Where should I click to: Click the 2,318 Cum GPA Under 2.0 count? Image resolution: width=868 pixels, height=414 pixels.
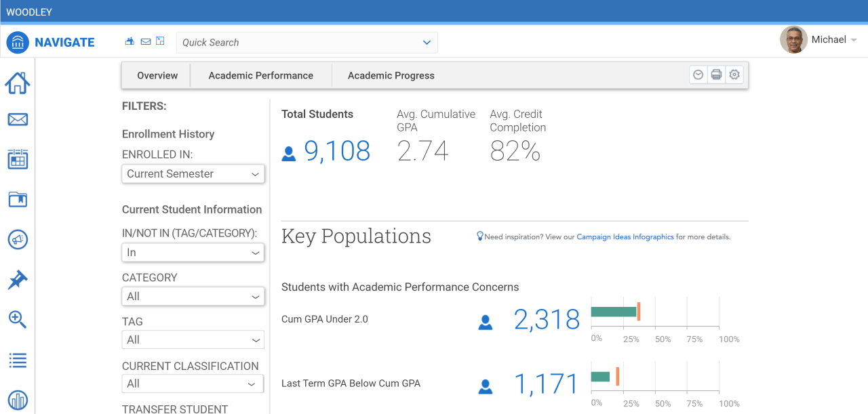(x=547, y=320)
